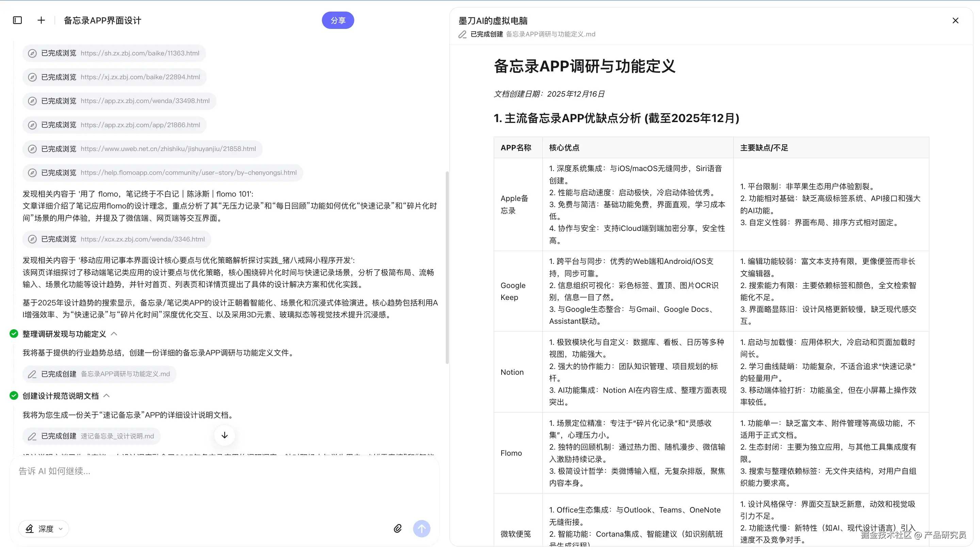Click green check beside 整理调研发现与功能定义
Image resolution: width=980 pixels, height=553 pixels.
[14, 334]
